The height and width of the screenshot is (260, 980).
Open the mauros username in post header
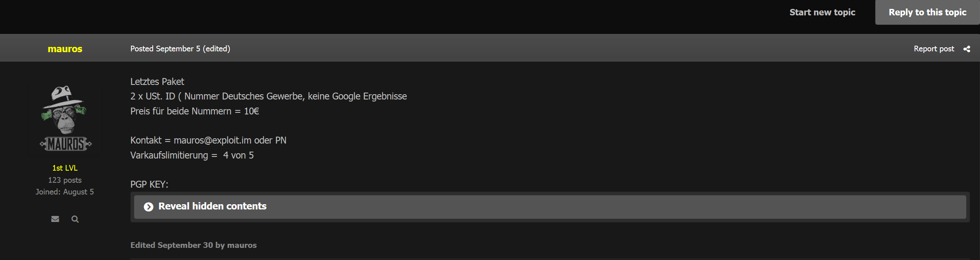tap(65, 49)
